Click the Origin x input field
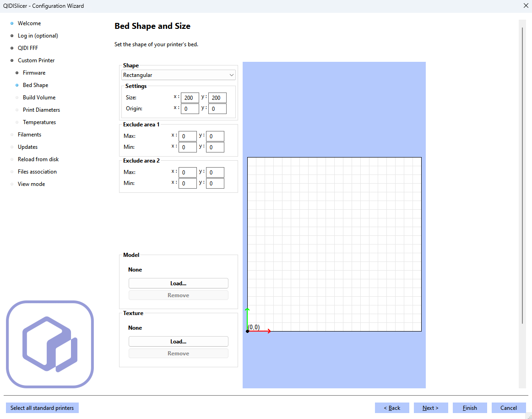 tap(190, 109)
